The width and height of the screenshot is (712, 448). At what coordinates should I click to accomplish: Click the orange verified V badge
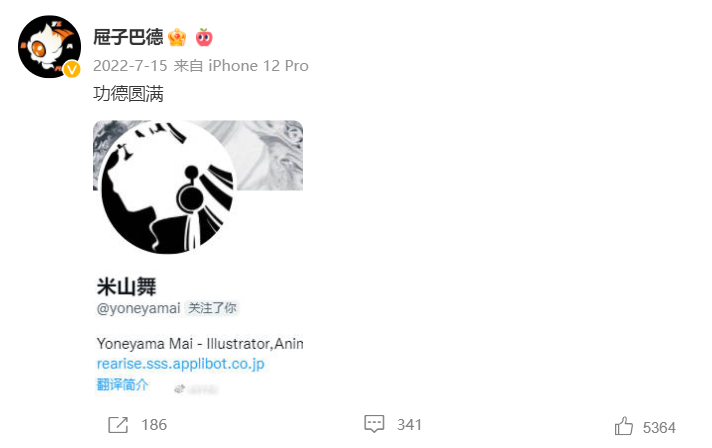[72, 69]
